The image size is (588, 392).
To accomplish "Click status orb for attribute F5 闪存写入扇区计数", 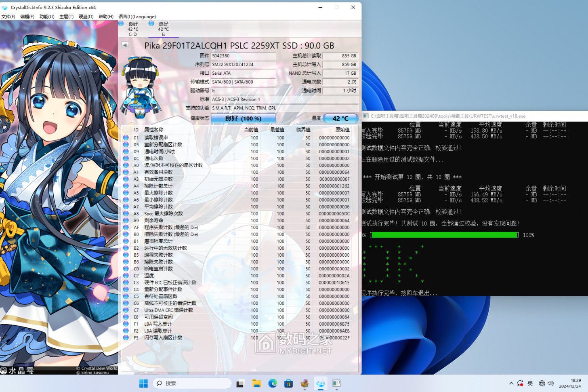I will pyautogui.click(x=126, y=337).
